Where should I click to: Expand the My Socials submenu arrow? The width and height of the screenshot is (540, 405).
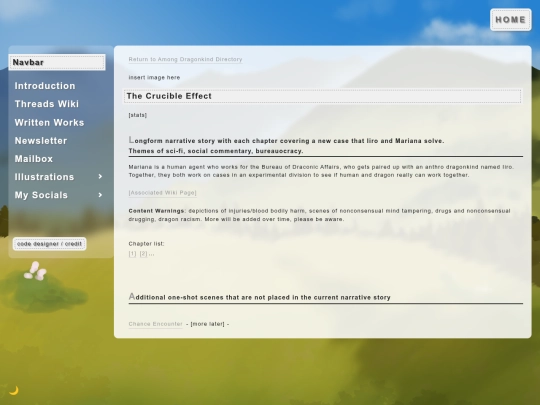(100, 195)
